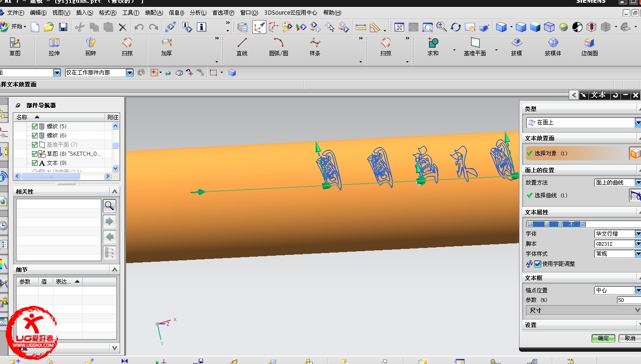Save the part with the floppy icon

[x=63, y=27]
